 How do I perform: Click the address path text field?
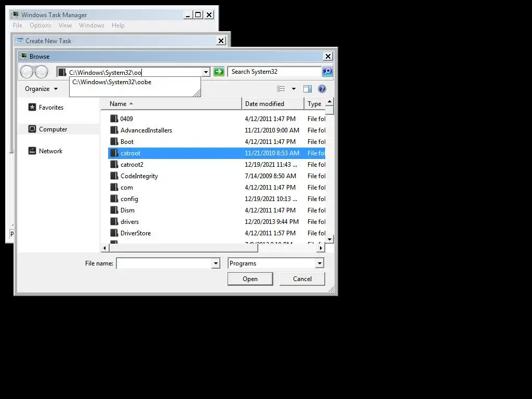pyautogui.click(x=135, y=72)
